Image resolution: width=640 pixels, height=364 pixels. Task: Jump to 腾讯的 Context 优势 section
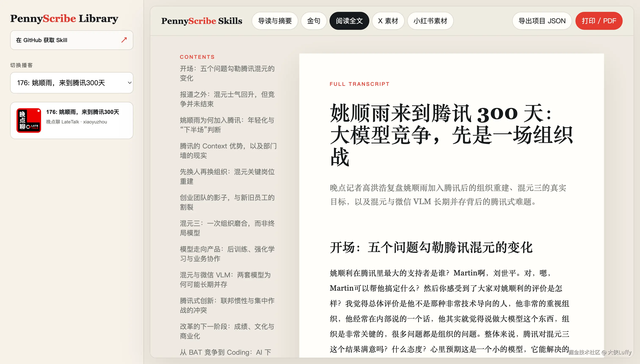[228, 151]
